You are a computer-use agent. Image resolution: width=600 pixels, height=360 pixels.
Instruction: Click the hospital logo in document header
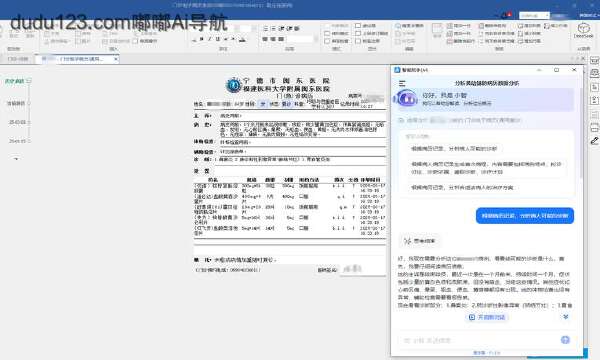(x=233, y=85)
